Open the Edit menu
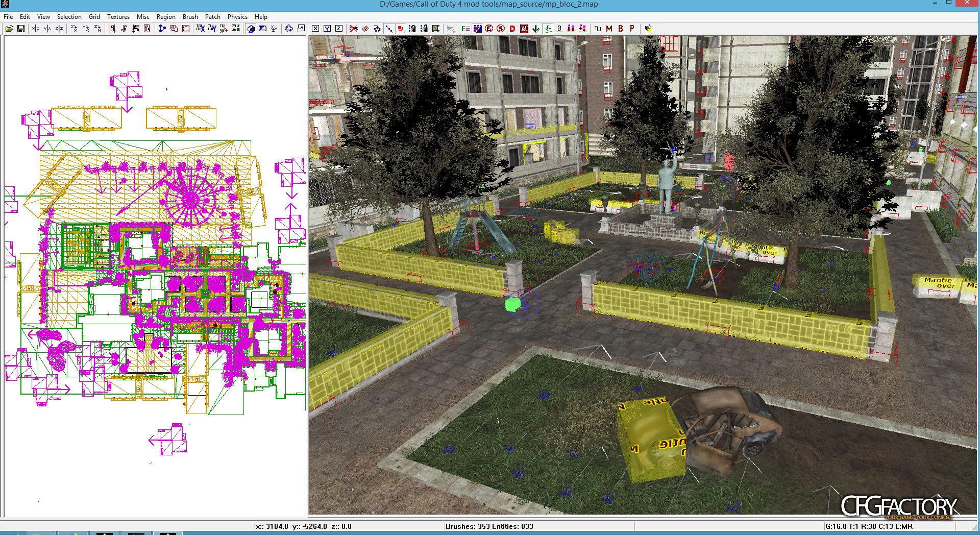This screenshot has height=535, width=980. point(25,17)
